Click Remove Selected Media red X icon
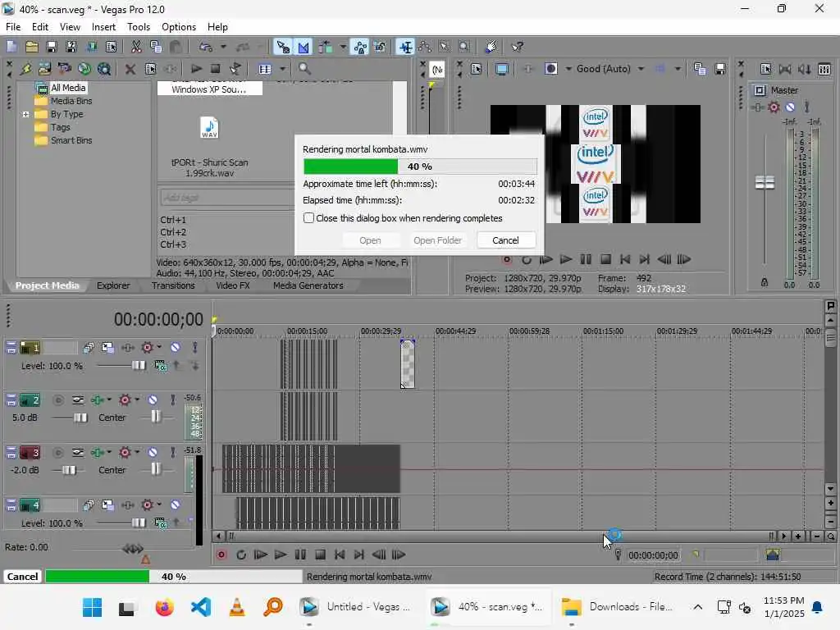Screen dimensions: 840x630 coord(130,69)
